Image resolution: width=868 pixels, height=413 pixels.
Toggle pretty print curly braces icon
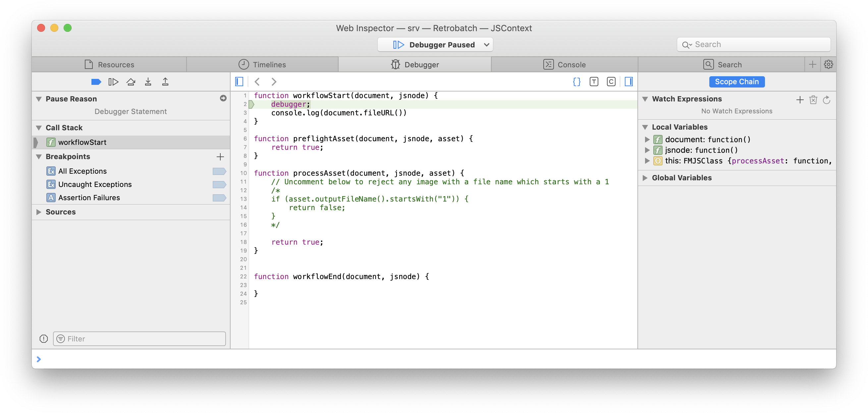(576, 82)
